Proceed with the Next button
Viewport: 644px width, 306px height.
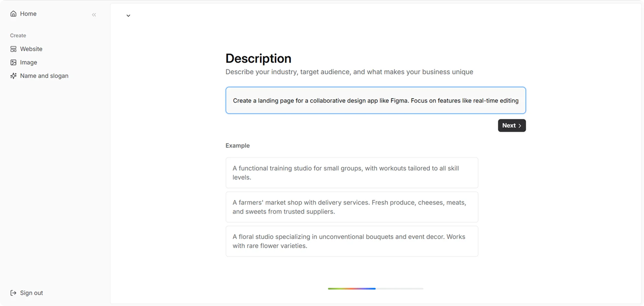point(512,125)
